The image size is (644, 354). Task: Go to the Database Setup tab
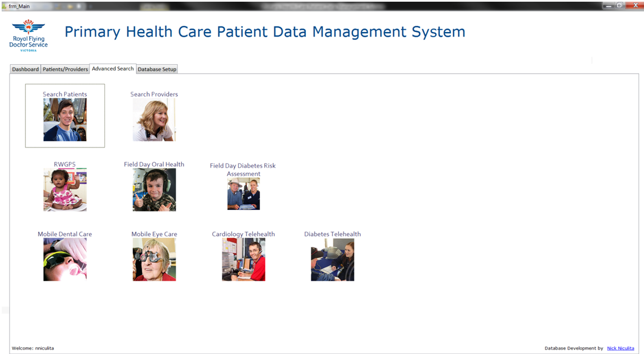pyautogui.click(x=157, y=69)
